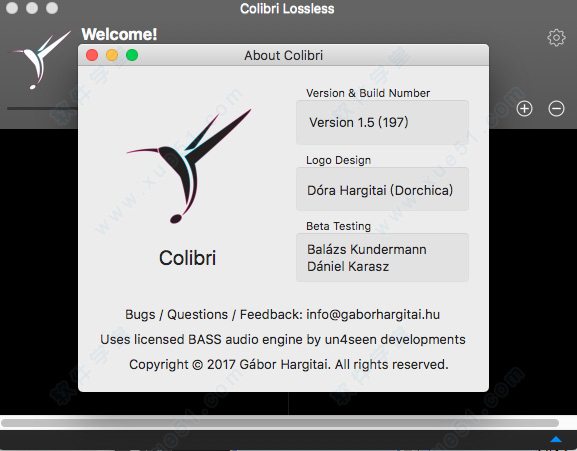Click the 'Copyright © 2017 Gábor Hargitai' line
This screenshot has width=577, height=451.
288,364
